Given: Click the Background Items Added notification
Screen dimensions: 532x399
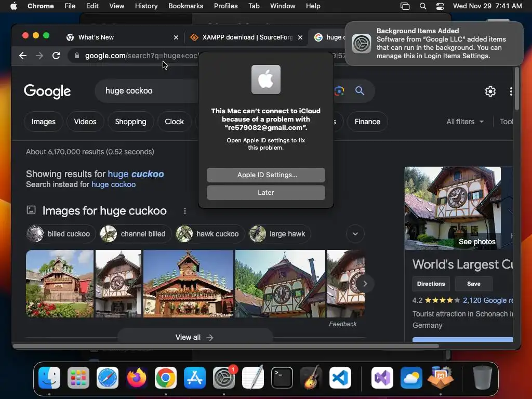Looking at the screenshot, I should [434, 44].
